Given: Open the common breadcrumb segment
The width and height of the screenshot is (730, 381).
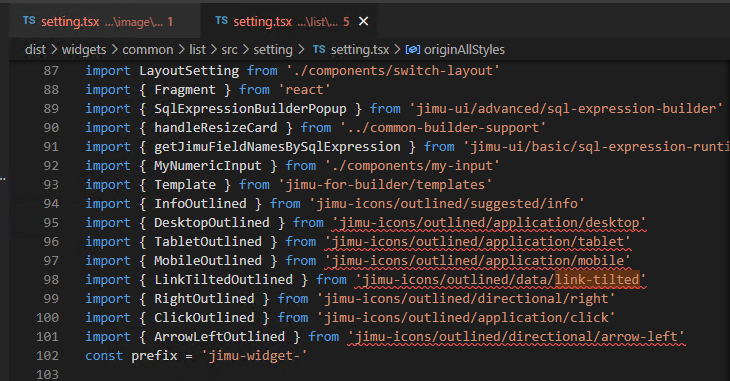Looking at the screenshot, I should click(148, 49).
